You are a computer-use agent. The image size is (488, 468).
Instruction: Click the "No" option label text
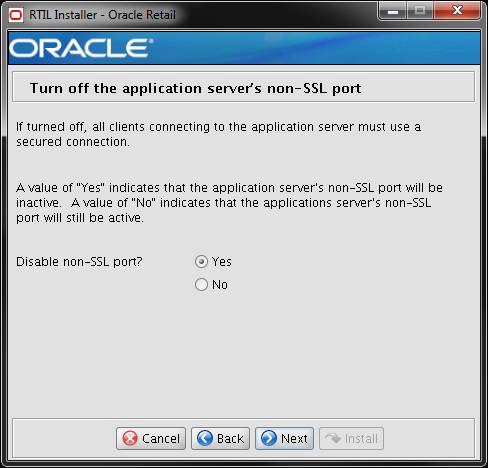click(220, 285)
